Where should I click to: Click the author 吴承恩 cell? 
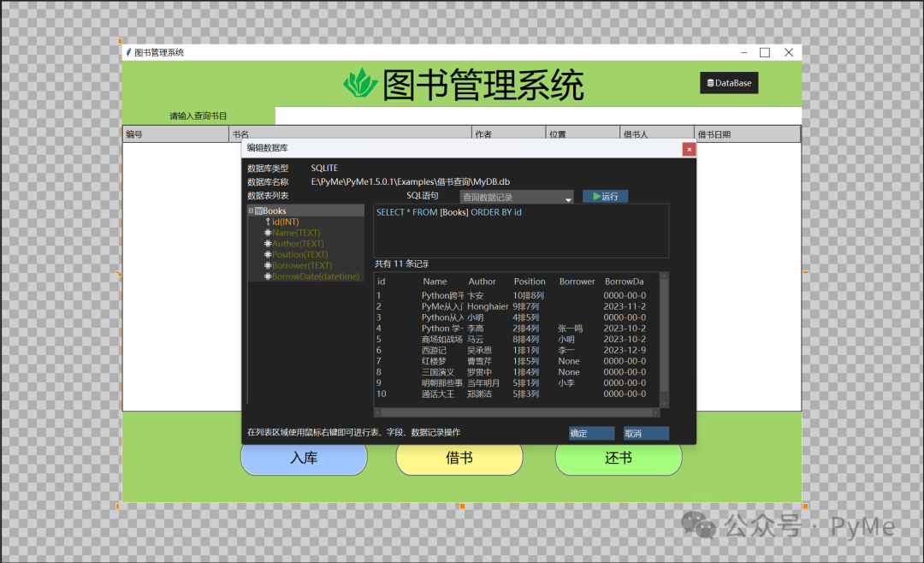point(480,350)
